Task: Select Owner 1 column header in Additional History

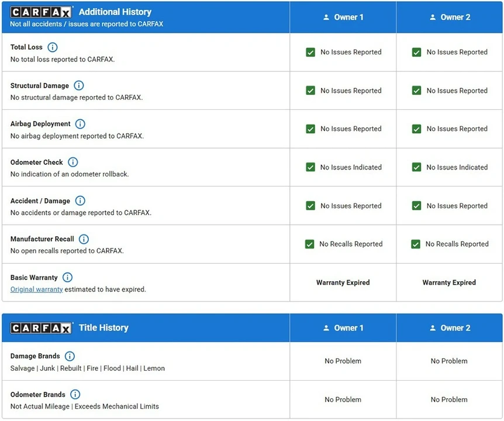Action: pos(343,17)
